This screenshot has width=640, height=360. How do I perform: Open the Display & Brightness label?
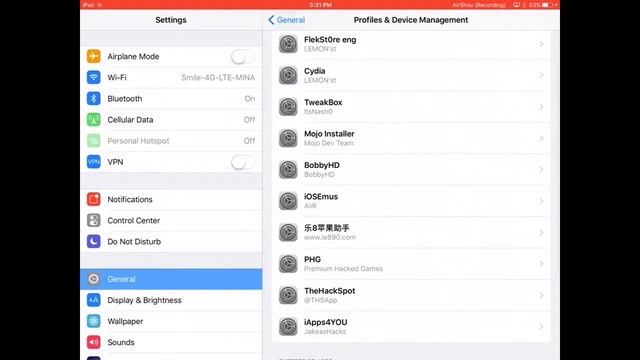[144, 300]
